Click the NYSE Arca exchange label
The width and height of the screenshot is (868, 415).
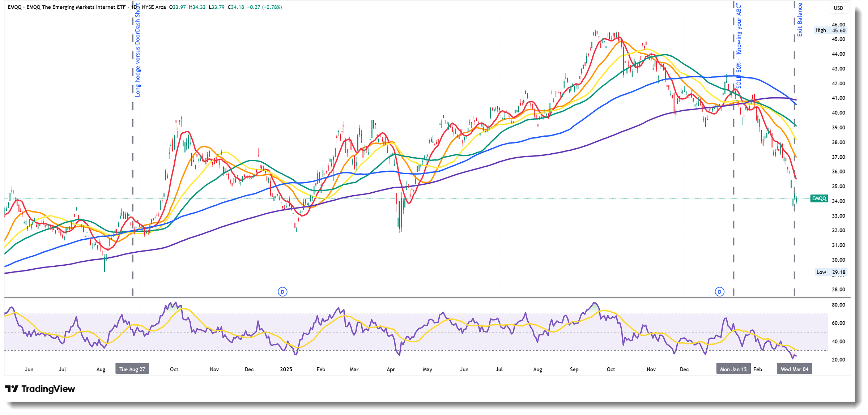click(154, 7)
